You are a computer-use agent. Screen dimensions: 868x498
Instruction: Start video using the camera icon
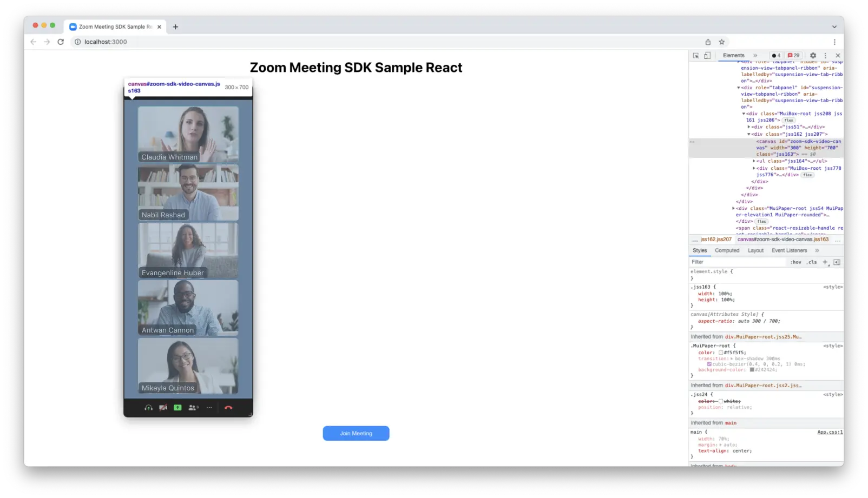pos(163,408)
